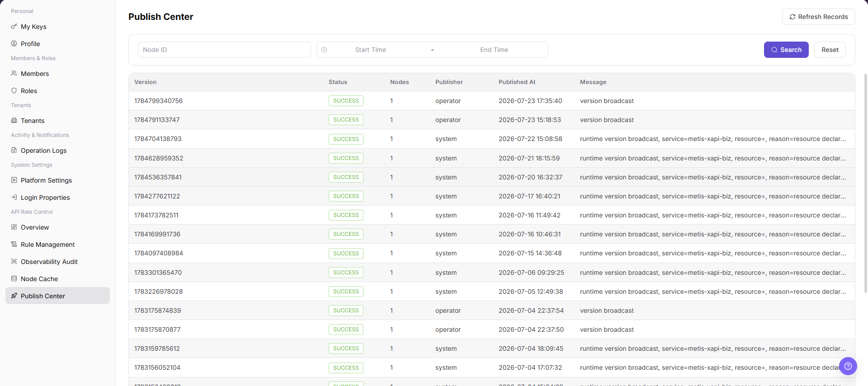868x386 pixels.
Task: Click the Publisher column header
Action: (x=449, y=82)
